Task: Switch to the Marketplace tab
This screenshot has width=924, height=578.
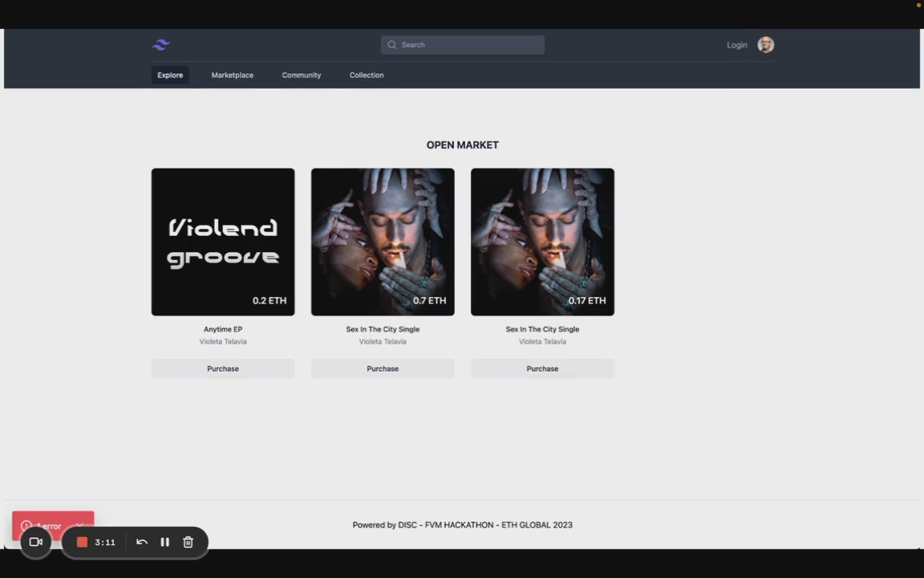Action: [x=232, y=75]
